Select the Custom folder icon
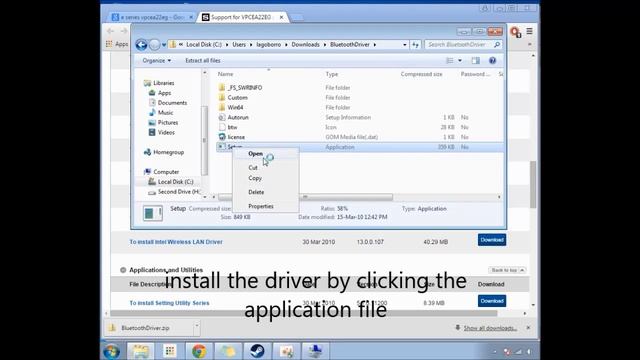The height and width of the screenshot is (360, 640). (222, 98)
